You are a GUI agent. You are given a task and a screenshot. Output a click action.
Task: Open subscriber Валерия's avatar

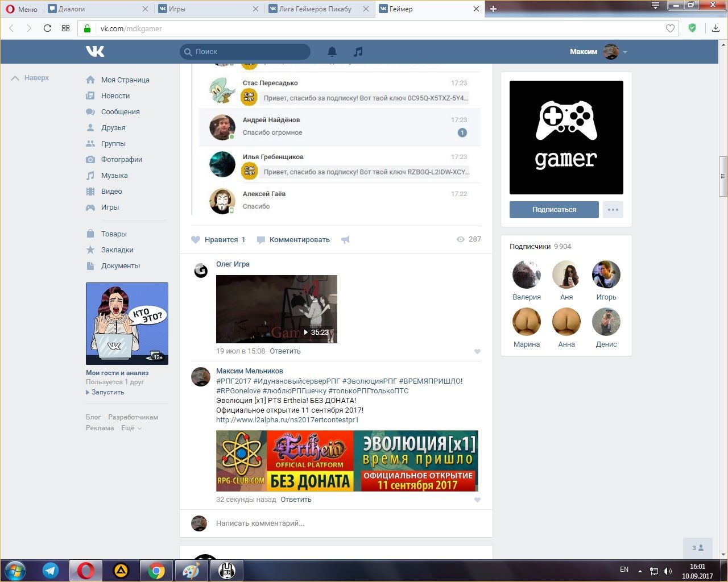(527, 275)
